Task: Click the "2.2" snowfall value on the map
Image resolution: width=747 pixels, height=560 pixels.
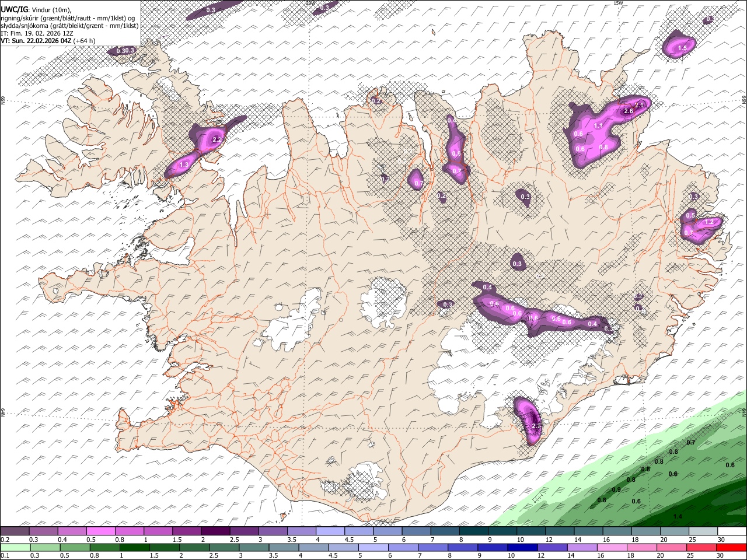Action: point(217,139)
